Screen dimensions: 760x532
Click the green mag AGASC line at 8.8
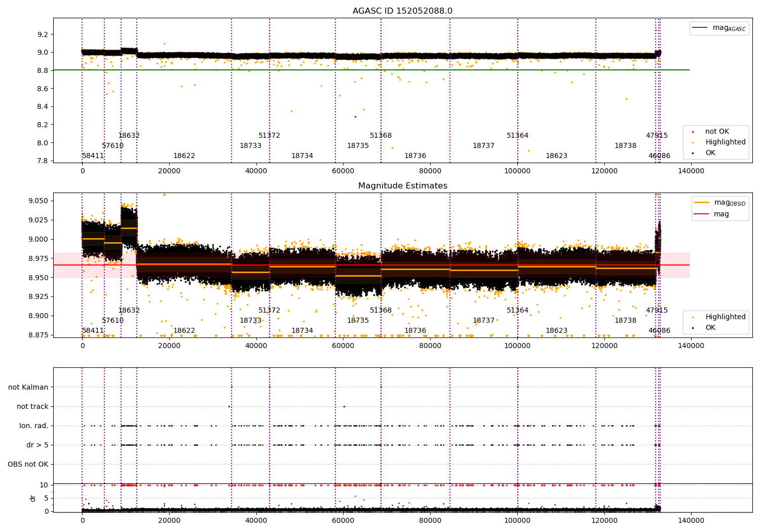point(371,70)
